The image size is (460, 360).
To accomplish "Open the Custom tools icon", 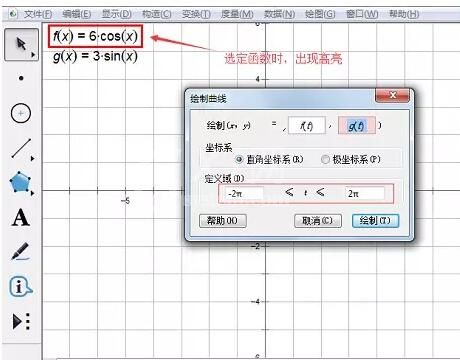I will click(x=21, y=321).
